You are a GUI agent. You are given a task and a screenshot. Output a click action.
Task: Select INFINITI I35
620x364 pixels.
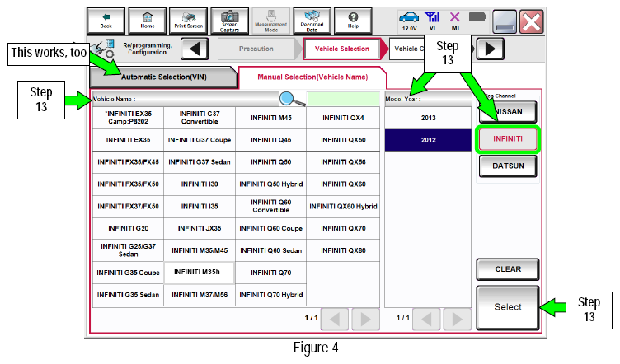pos(200,207)
